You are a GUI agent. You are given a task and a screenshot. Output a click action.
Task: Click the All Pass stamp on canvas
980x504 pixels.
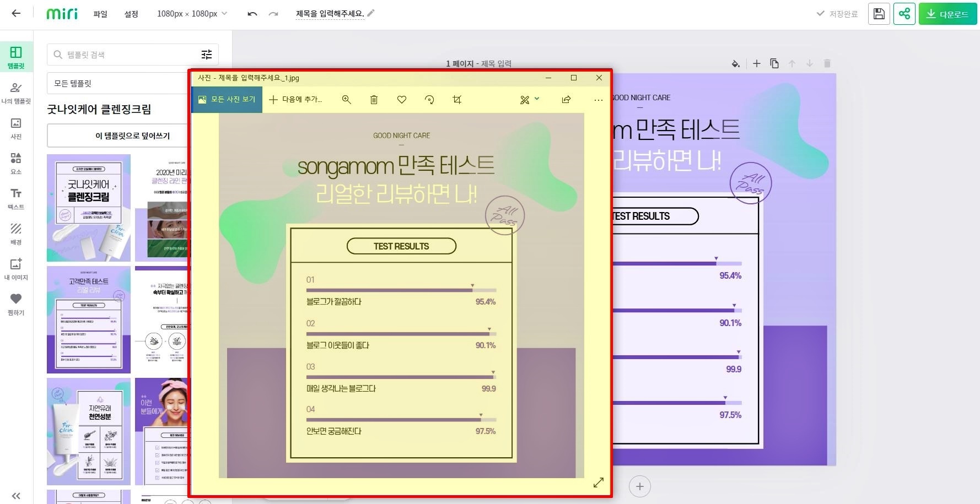click(x=750, y=183)
